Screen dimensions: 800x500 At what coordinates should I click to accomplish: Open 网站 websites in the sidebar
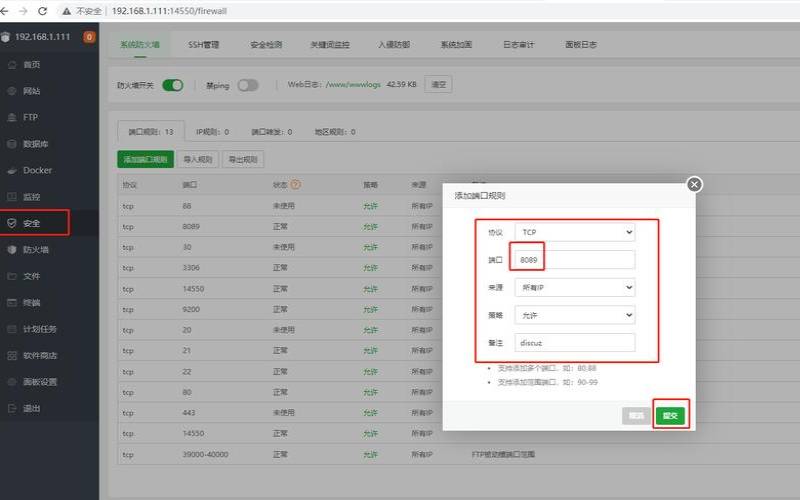click(31, 91)
